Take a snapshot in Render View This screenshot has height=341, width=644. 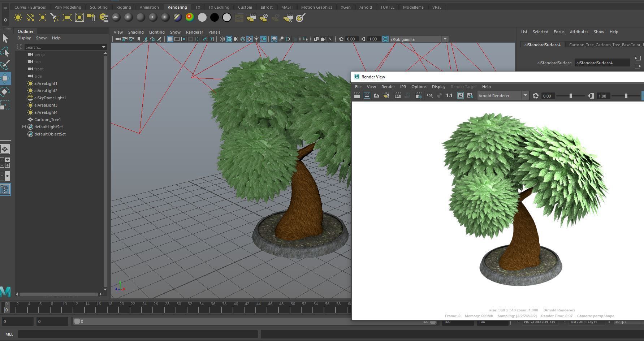[377, 96]
